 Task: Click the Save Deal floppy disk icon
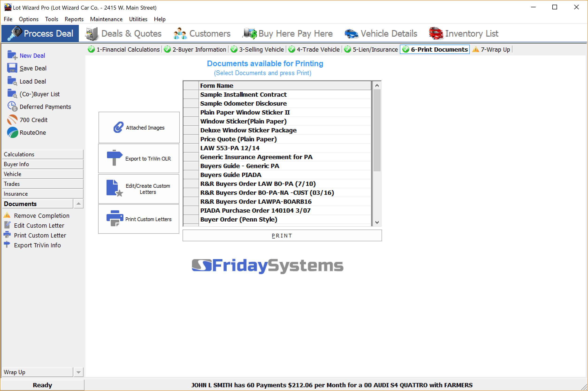(12, 68)
